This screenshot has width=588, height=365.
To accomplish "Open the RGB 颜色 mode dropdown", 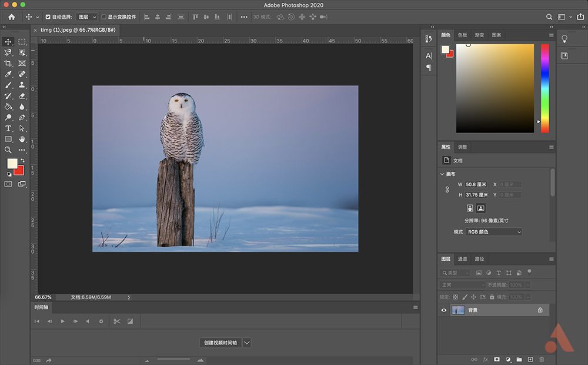I will tap(494, 232).
